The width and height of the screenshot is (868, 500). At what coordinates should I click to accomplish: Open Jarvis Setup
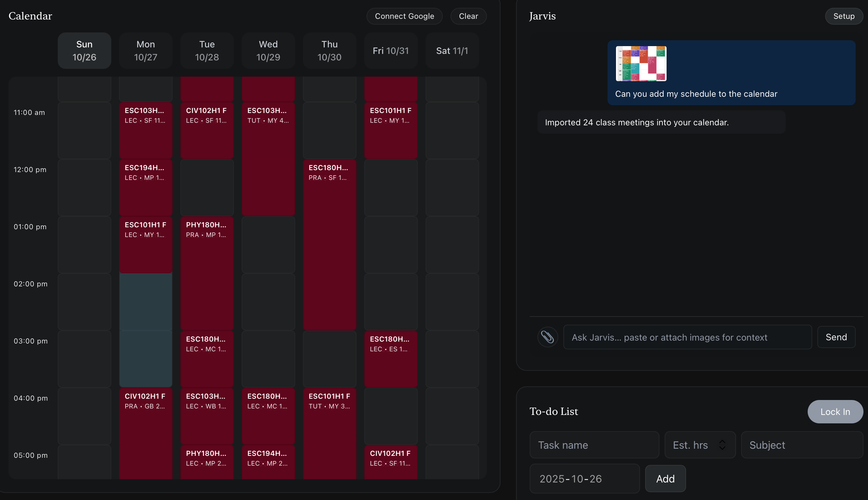click(844, 16)
